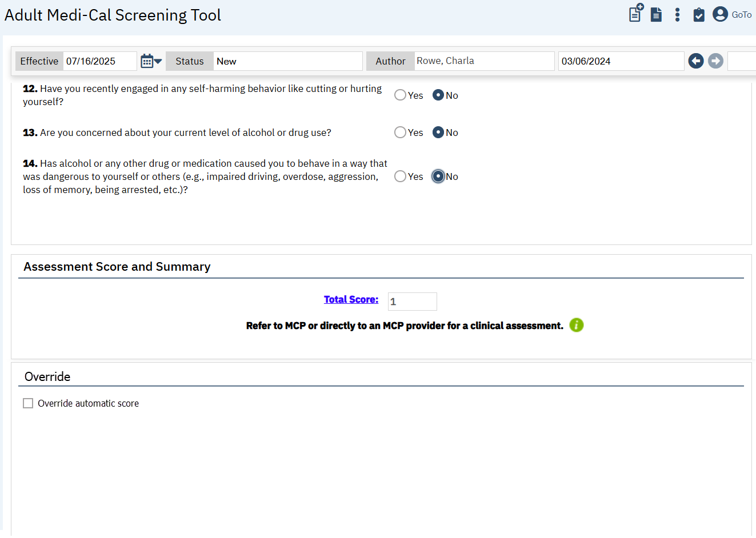Open the Effective date calendar picker
This screenshot has height=538, width=756.
pyautogui.click(x=151, y=61)
